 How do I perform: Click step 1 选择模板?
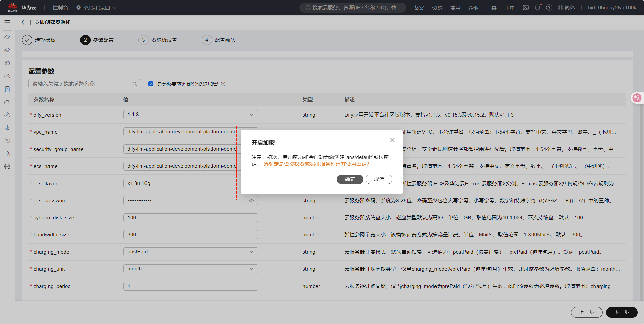[39, 40]
